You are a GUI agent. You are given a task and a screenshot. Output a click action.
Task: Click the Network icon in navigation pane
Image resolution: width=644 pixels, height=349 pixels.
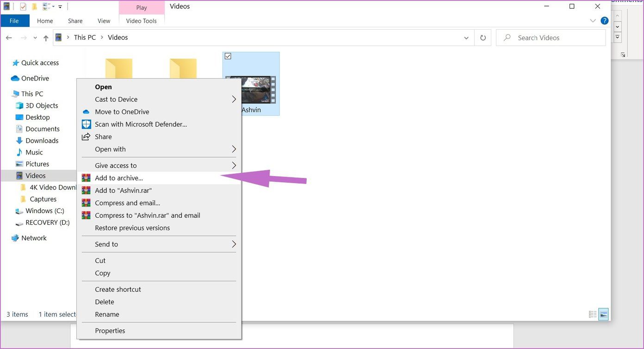(x=15, y=238)
